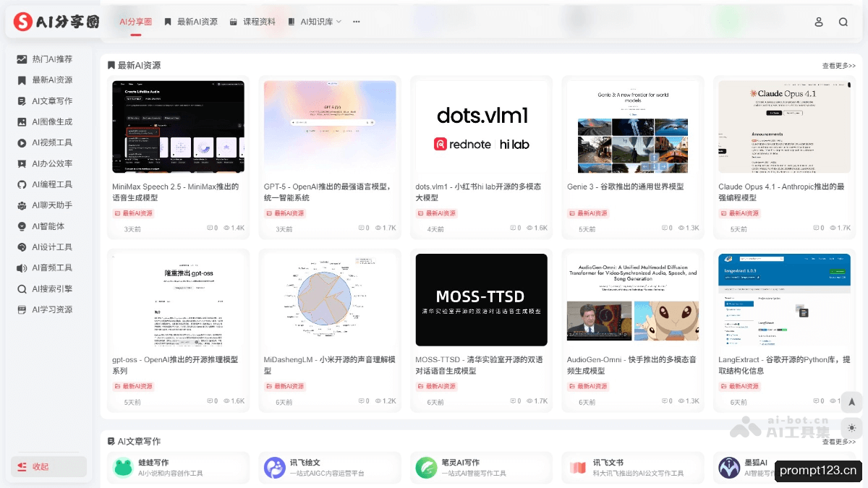Screen dimensions: 868x488
Task: Click the 最新AI资源 tag on the Genie 3 card
Action: [588, 214]
